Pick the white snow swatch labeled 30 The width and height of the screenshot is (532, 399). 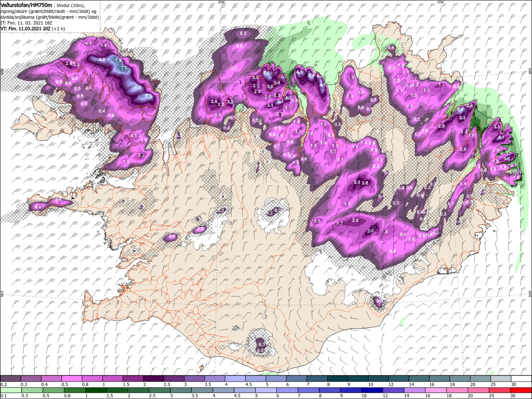pyautogui.click(x=521, y=379)
